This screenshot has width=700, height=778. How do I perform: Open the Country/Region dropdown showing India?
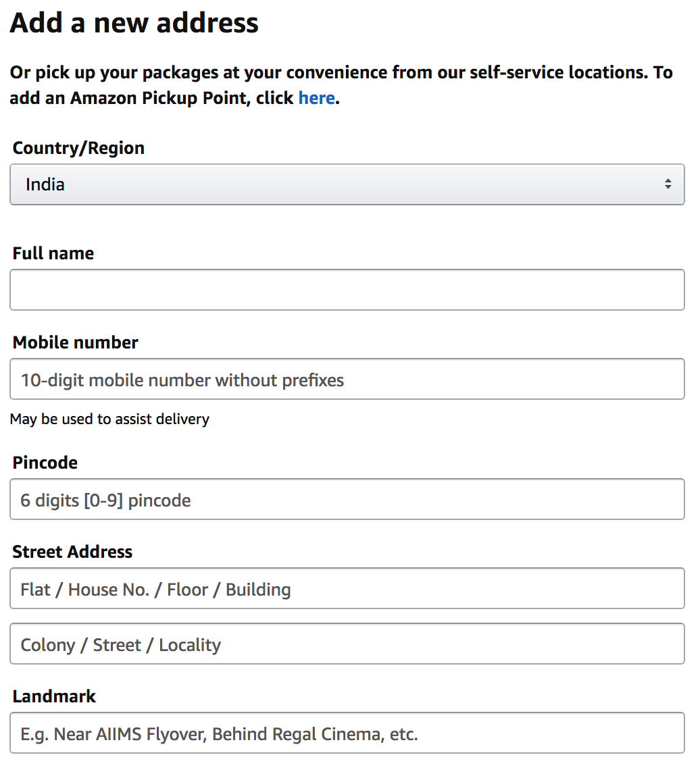pos(347,184)
